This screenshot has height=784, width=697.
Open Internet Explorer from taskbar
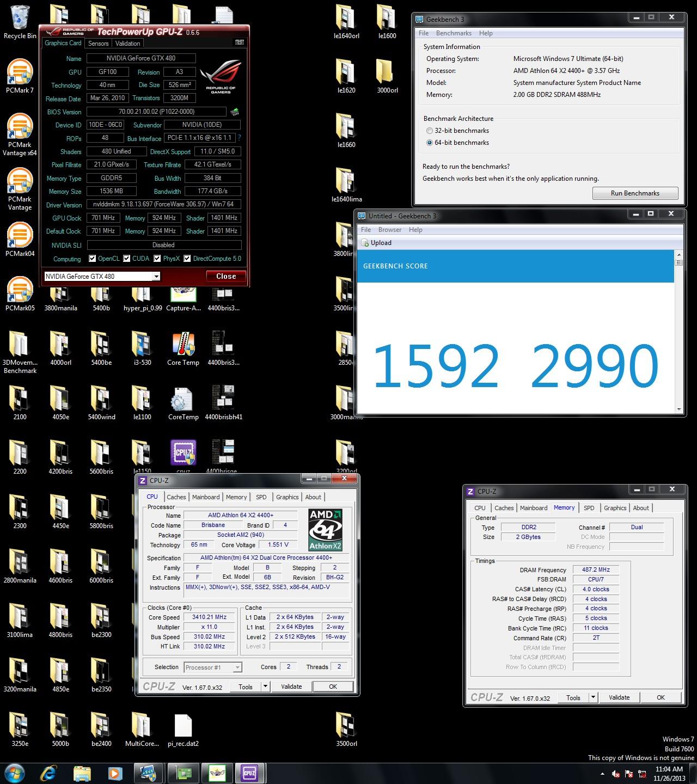pos(48,773)
